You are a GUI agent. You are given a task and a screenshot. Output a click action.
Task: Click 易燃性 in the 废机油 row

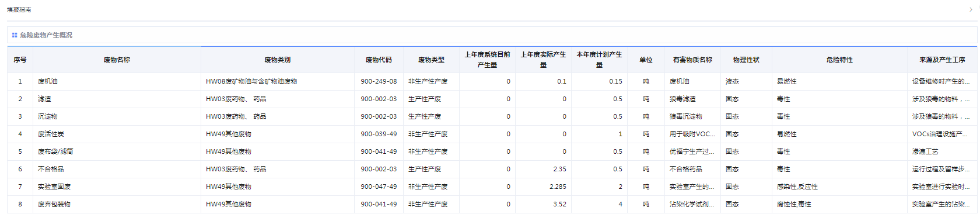[787, 81]
